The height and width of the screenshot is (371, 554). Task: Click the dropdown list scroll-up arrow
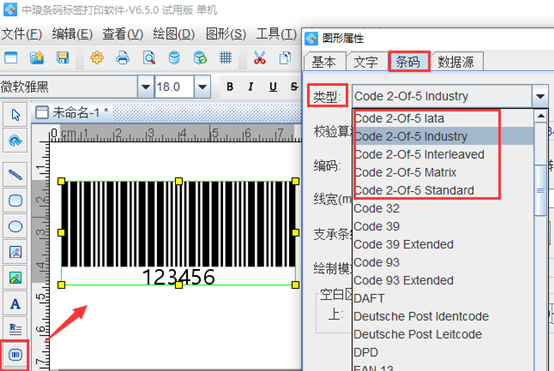[541, 116]
